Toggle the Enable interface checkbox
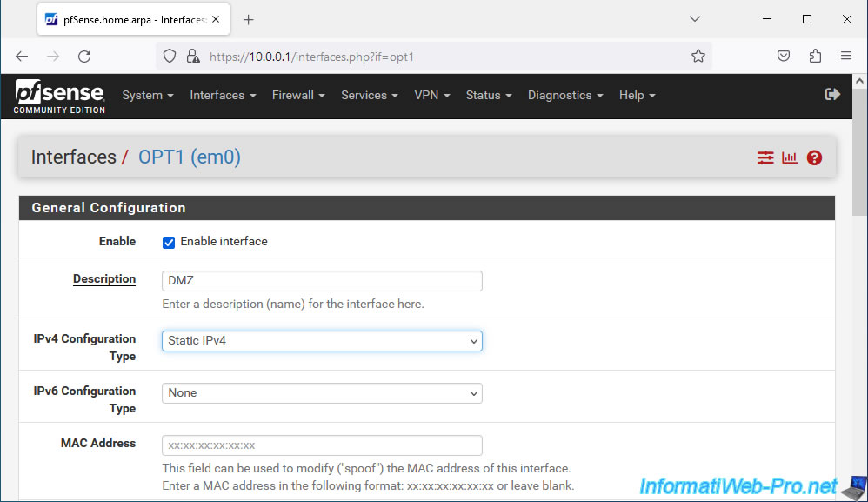The width and height of the screenshot is (868, 502). point(169,242)
